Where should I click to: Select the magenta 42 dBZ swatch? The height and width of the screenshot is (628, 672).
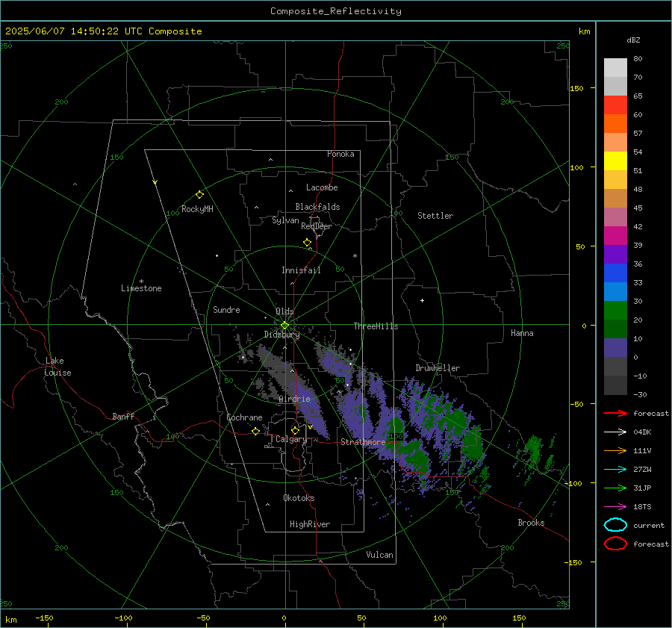(x=615, y=235)
